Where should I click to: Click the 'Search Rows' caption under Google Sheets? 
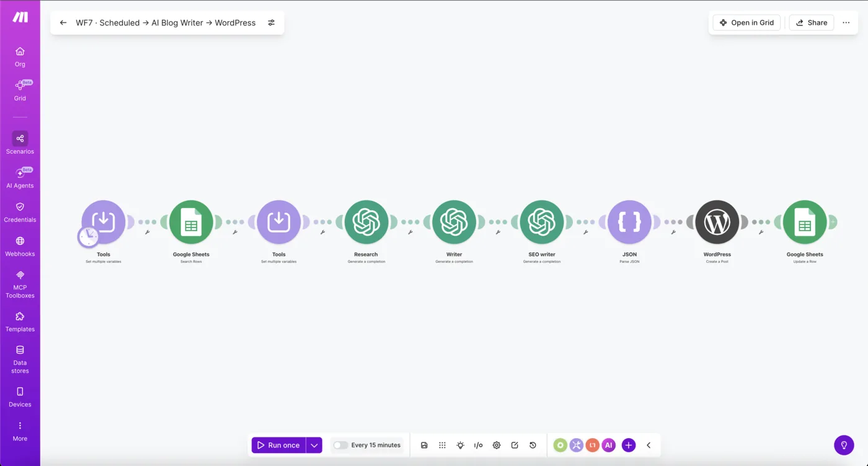pyautogui.click(x=191, y=262)
